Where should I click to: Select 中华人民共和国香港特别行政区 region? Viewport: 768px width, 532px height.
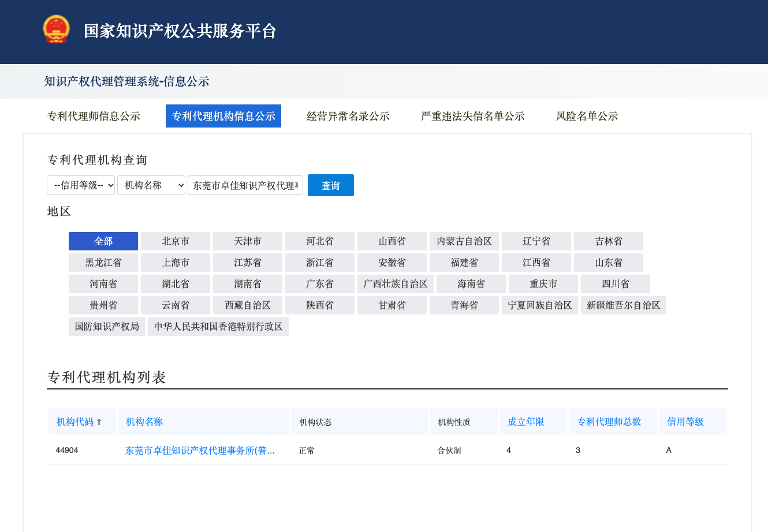[x=218, y=327]
